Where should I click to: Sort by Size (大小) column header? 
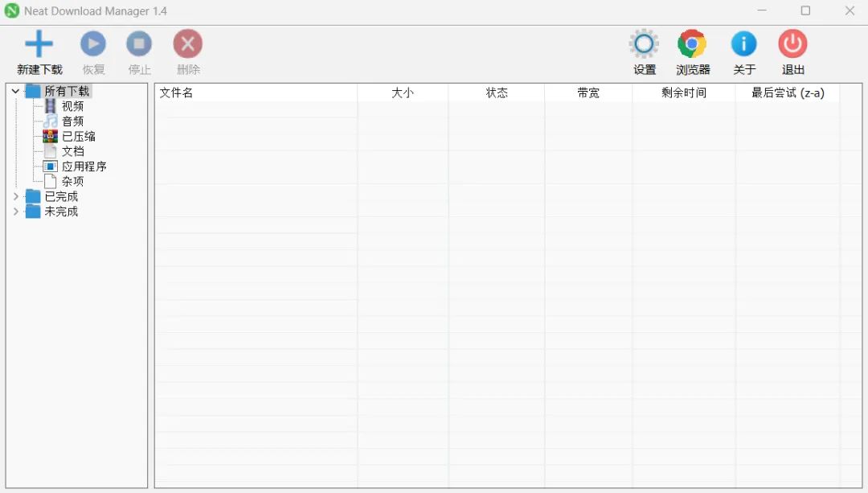[402, 93]
